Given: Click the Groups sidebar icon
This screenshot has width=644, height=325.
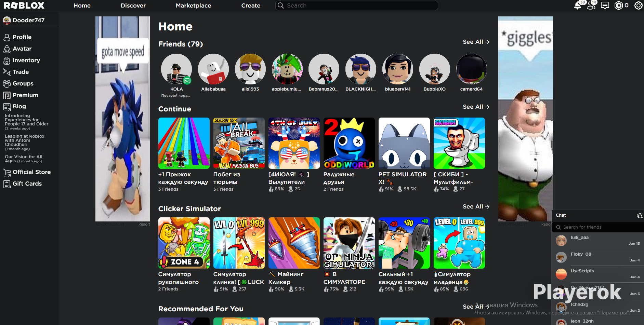Looking at the screenshot, I should [7, 84].
